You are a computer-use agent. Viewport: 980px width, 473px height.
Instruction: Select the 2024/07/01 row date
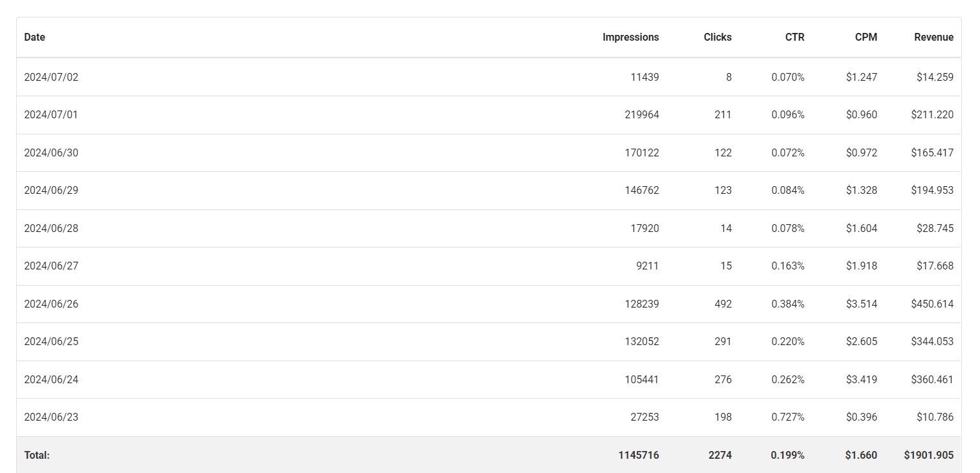pyautogui.click(x=51, y=115)
